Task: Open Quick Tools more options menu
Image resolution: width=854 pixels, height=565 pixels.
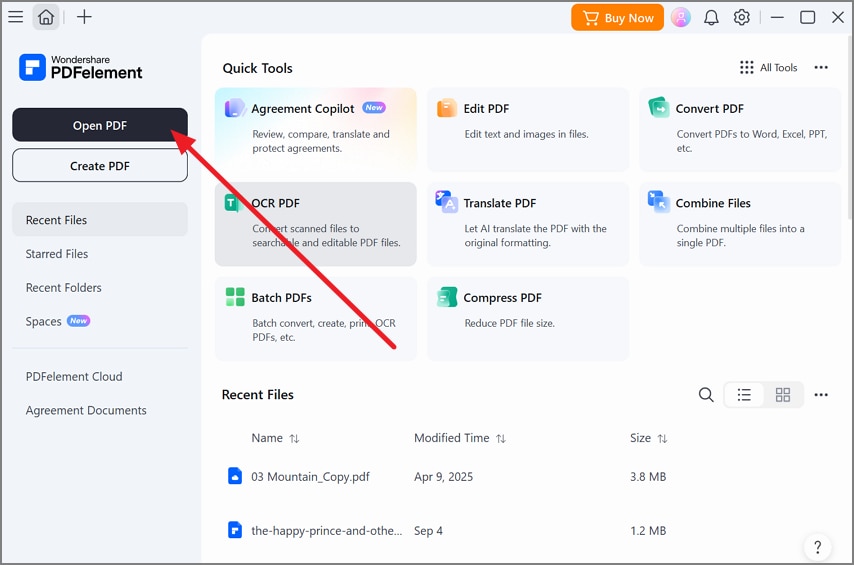Action: [821, 68]
